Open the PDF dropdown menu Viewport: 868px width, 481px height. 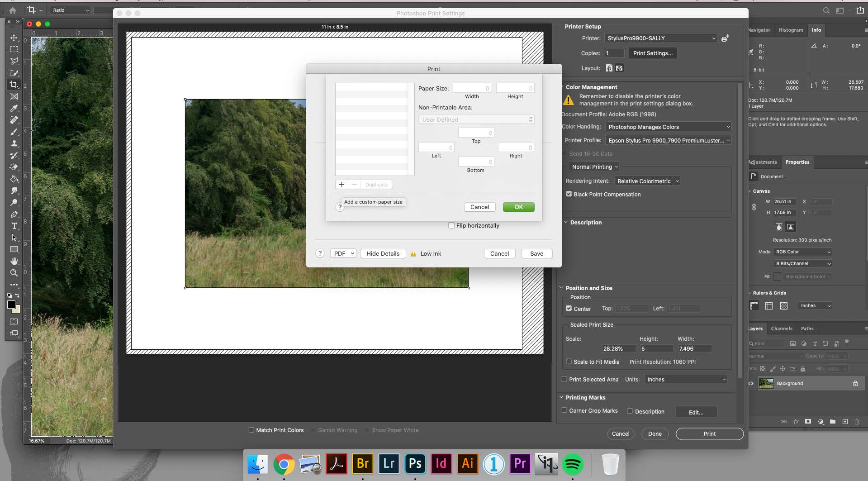coord(343,253)
